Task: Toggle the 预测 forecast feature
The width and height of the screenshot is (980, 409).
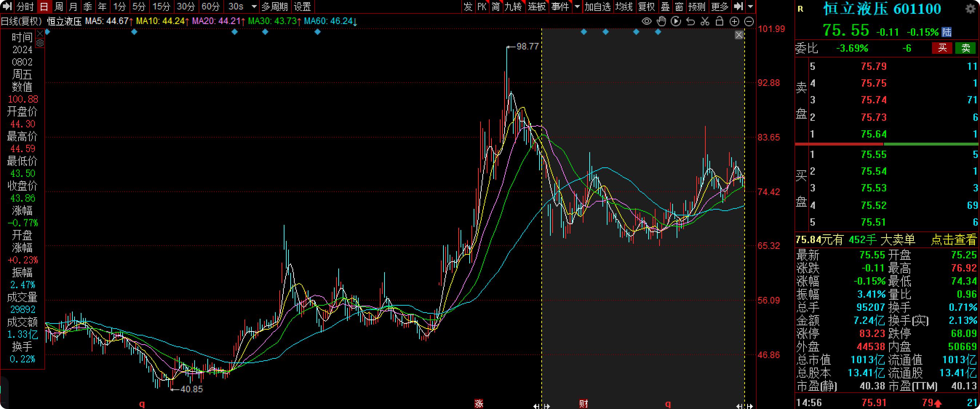Action: (697, 7)
